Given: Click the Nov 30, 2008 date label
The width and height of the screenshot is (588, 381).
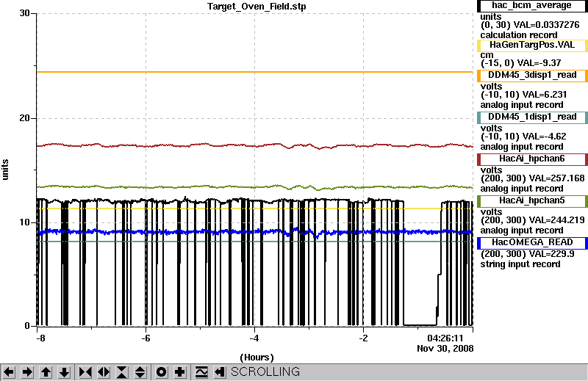Looking at the screenshot, I should (x=445, y=349).
